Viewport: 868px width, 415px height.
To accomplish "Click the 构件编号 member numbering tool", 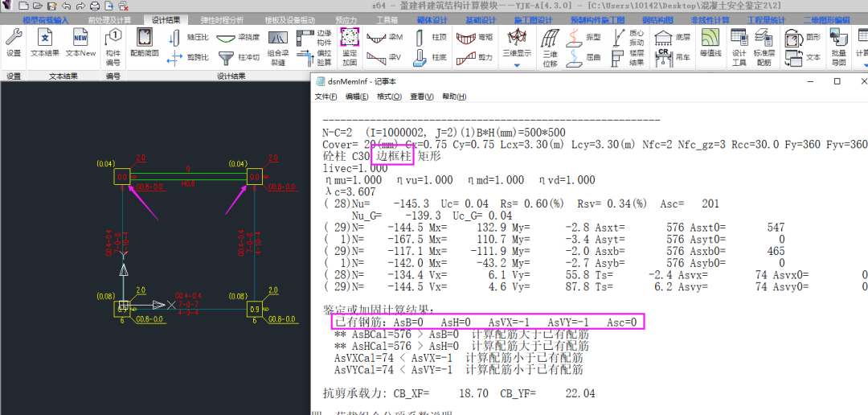I will 113,47.
